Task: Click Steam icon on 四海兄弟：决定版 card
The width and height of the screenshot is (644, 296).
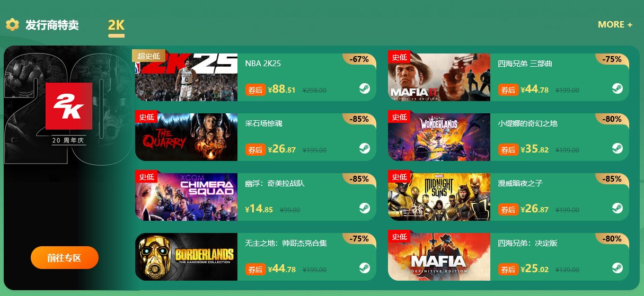Action: (617, 268)
